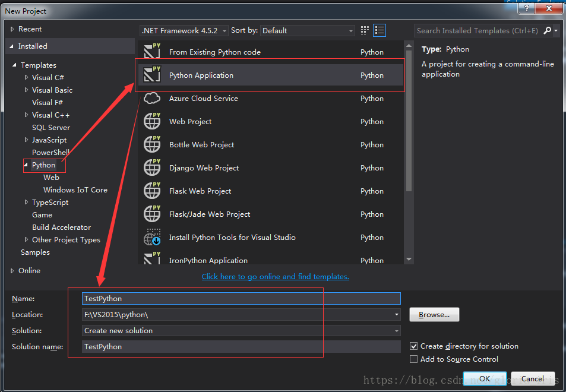The width and height of the screenshot is (566, 392).
Task: Select the Bottle Web Project icon
Action: (152, 144)
